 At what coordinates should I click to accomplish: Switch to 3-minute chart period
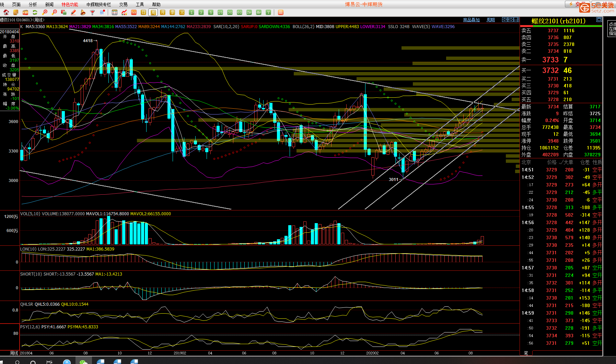tap(201, 12)
